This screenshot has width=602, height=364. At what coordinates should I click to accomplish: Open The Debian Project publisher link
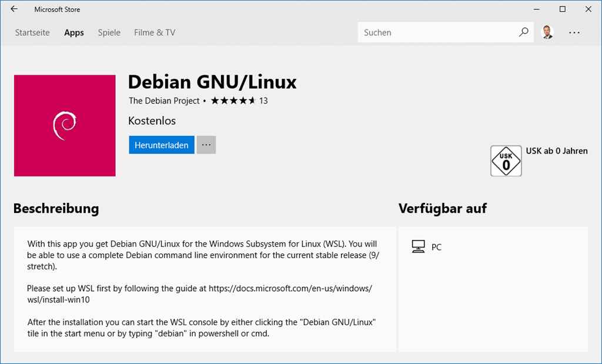pyautogui.click(x=164, y=101)
